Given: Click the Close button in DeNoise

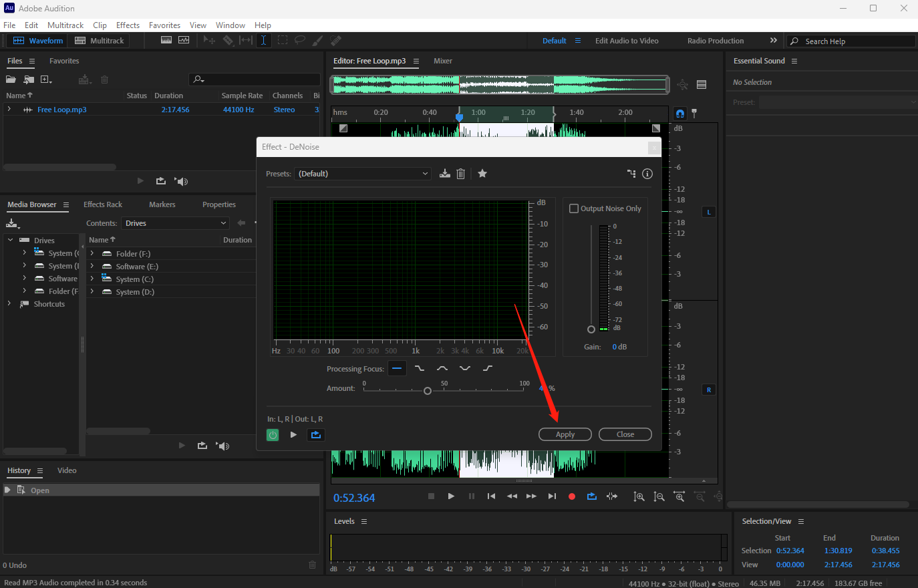Looking at the screenshot, I should pos(625,434).
